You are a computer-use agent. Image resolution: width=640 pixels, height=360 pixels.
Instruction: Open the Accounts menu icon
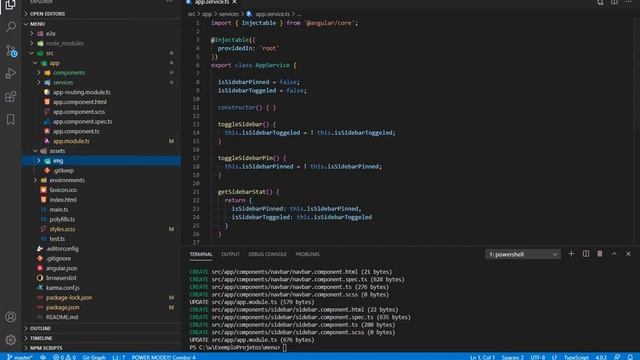11,317
